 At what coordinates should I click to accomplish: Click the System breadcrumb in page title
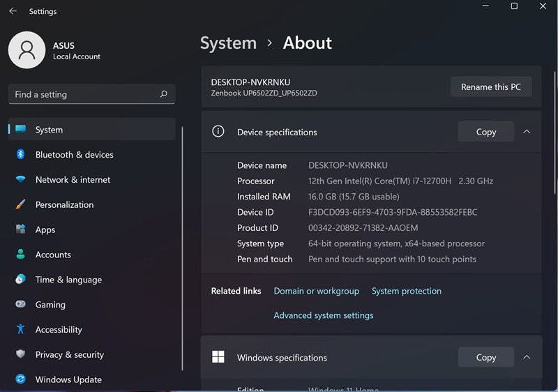pyautogui.click(x=228, y=43)
